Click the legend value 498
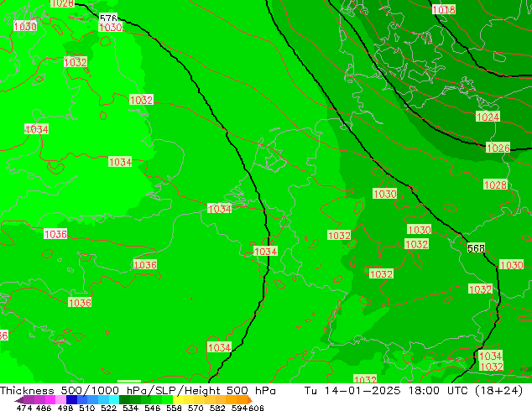 pyautogui.click(x=65, y=408)
